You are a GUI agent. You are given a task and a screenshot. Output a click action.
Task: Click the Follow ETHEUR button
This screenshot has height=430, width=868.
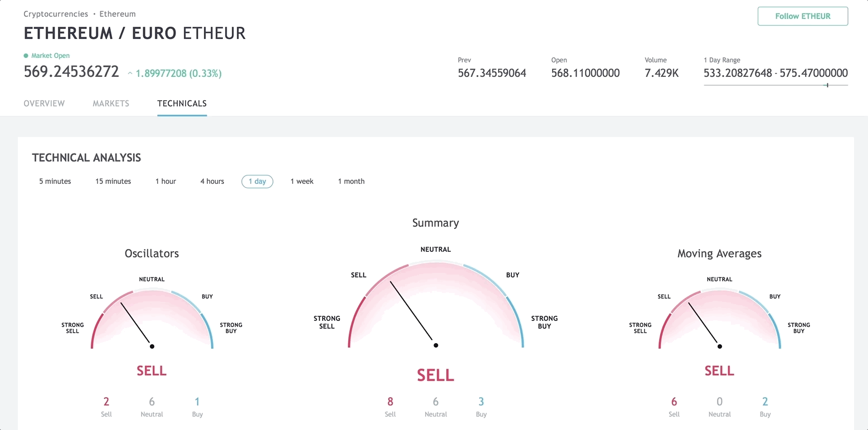803,16
